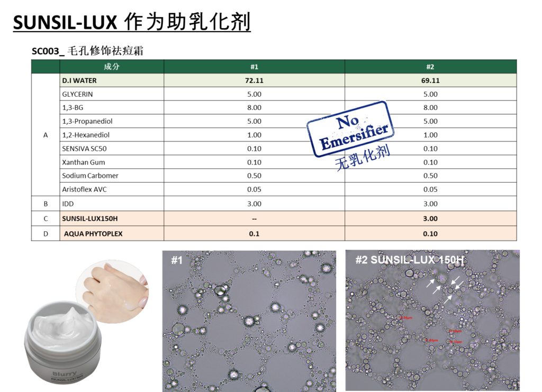Select the '#2' column header cell
Viewport: 542px width, 392px height.
(x=430, y=67)
